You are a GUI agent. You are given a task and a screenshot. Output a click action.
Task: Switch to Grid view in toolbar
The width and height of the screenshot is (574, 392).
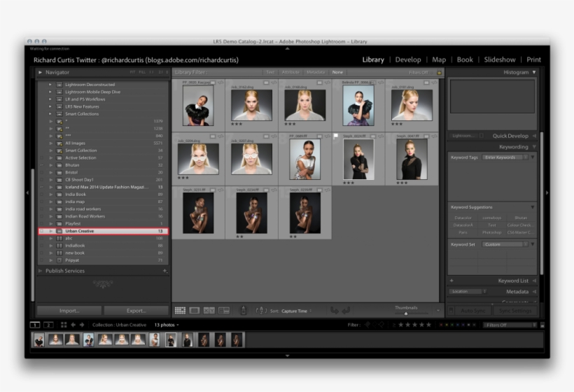point(180,310)
